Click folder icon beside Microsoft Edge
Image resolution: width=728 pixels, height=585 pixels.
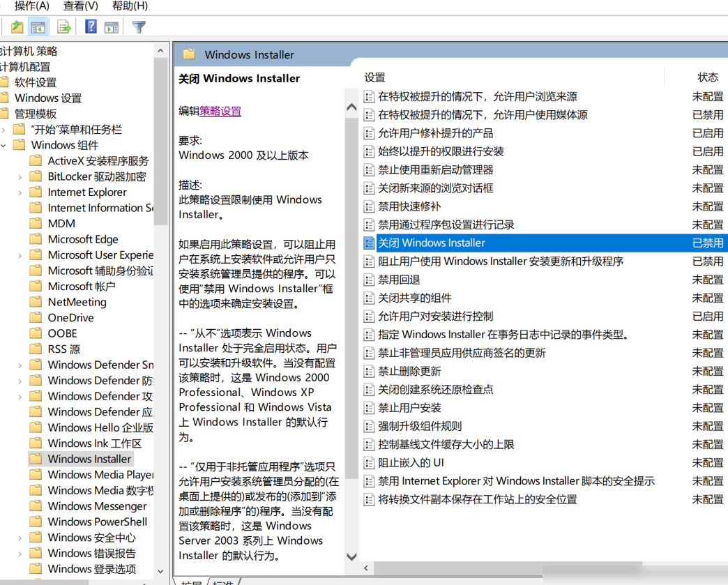[36, 239]
